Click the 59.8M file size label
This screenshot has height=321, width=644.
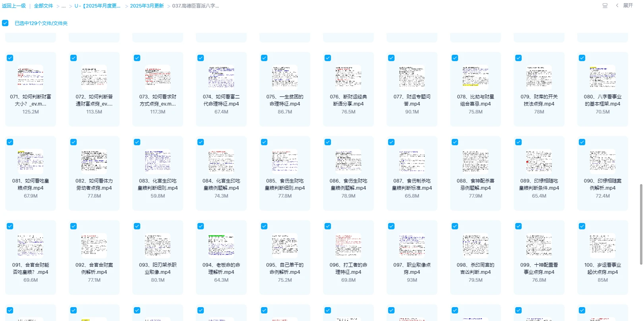tap(158, 196)
